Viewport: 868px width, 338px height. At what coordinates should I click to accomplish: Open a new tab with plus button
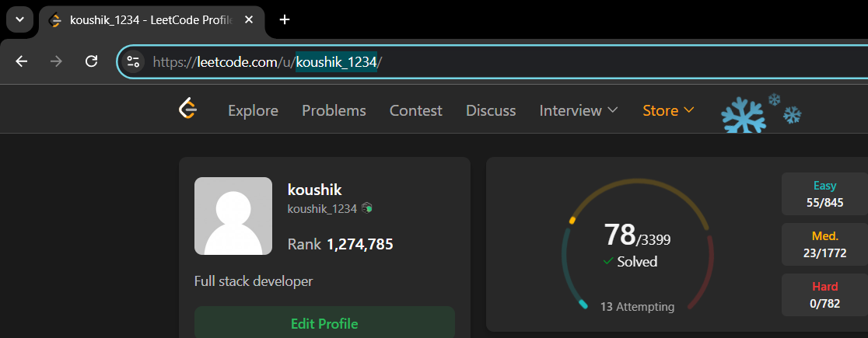click(285, 20)
